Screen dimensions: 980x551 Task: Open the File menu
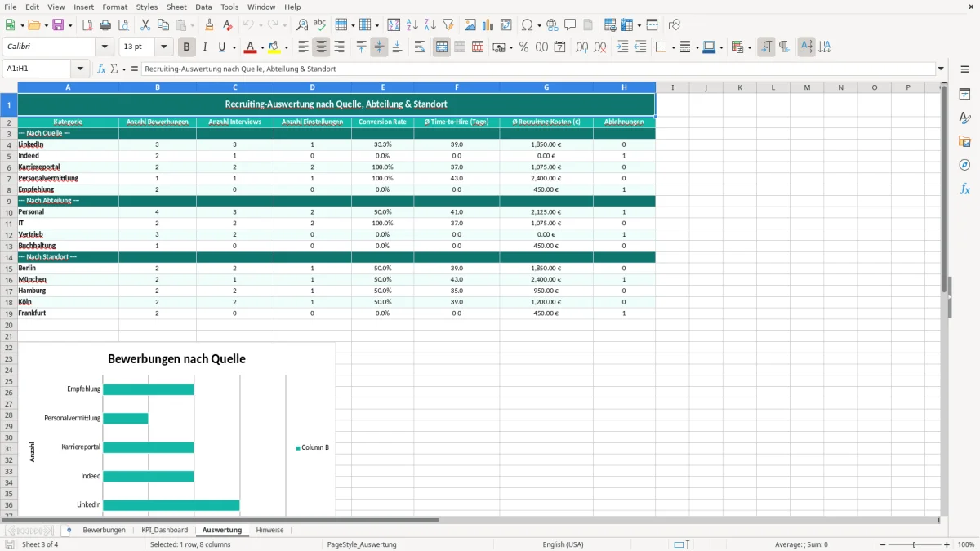pos(11,7)
